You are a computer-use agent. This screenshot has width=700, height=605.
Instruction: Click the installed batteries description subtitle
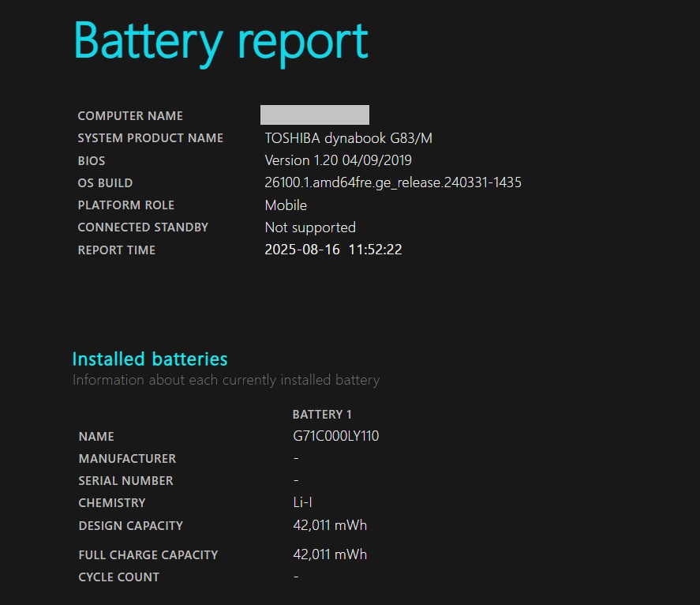(226, 380)
